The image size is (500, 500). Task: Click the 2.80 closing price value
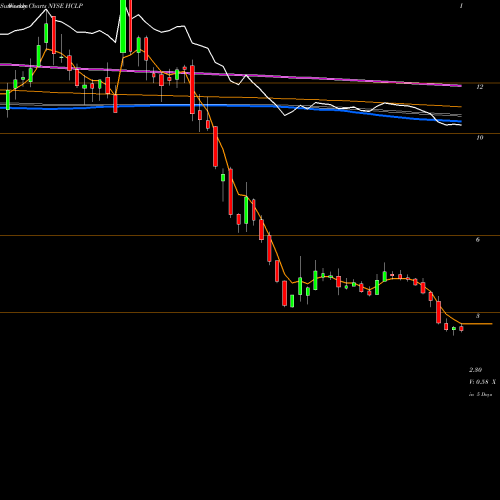tap(475, 370)
